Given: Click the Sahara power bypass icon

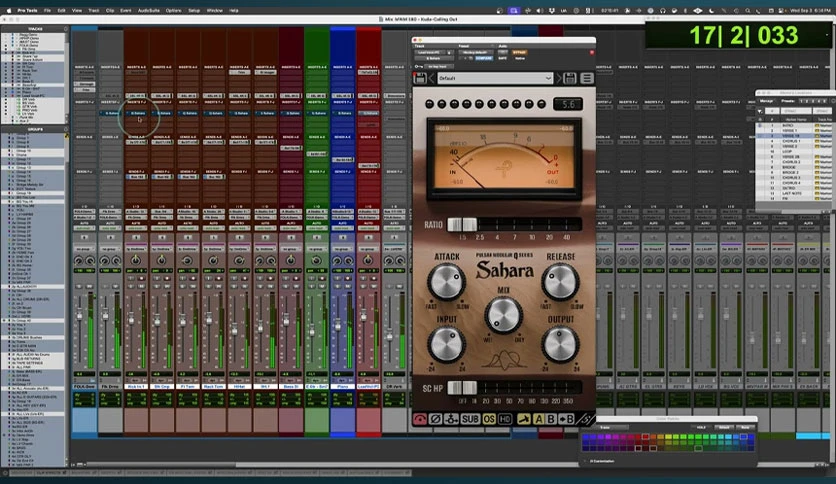Looking at the screenshot, I should click(420, 419).
